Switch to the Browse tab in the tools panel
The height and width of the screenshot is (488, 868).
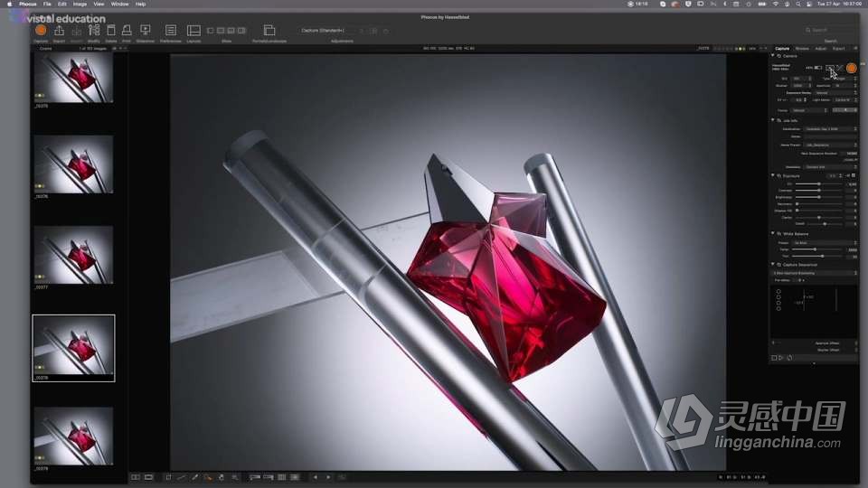point(802,49)
